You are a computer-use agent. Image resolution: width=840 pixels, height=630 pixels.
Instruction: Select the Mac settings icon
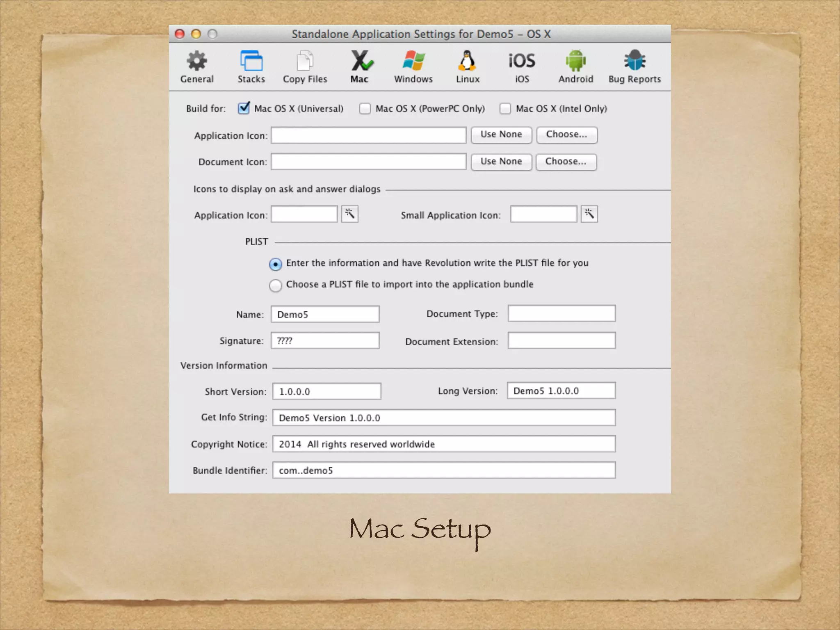[361, 67]
